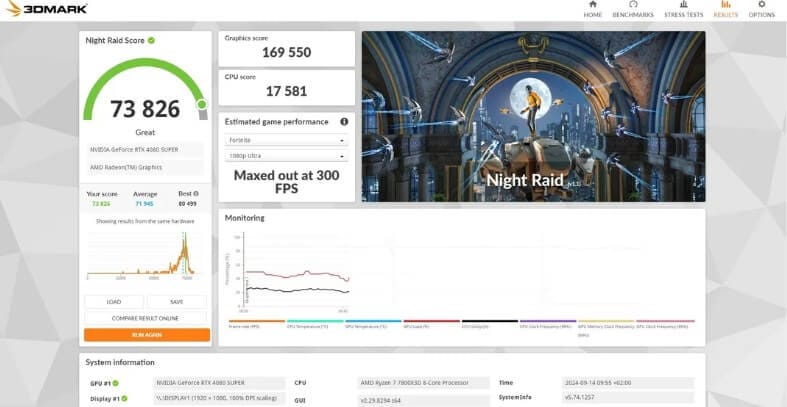
Task: Click the main score 73 826
Action: [145, 109]
